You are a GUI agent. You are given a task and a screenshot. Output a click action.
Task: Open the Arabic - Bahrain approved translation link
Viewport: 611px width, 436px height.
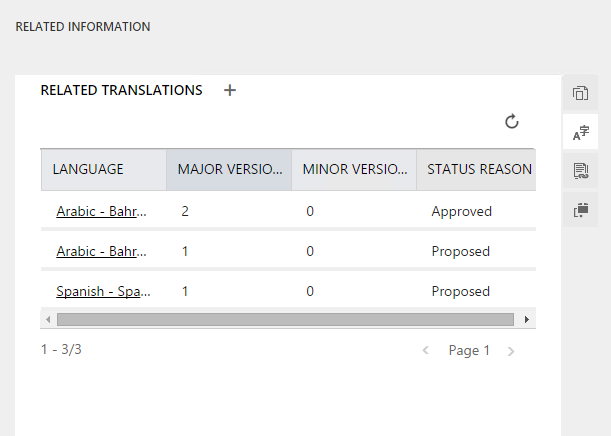(x=103, y=212)
